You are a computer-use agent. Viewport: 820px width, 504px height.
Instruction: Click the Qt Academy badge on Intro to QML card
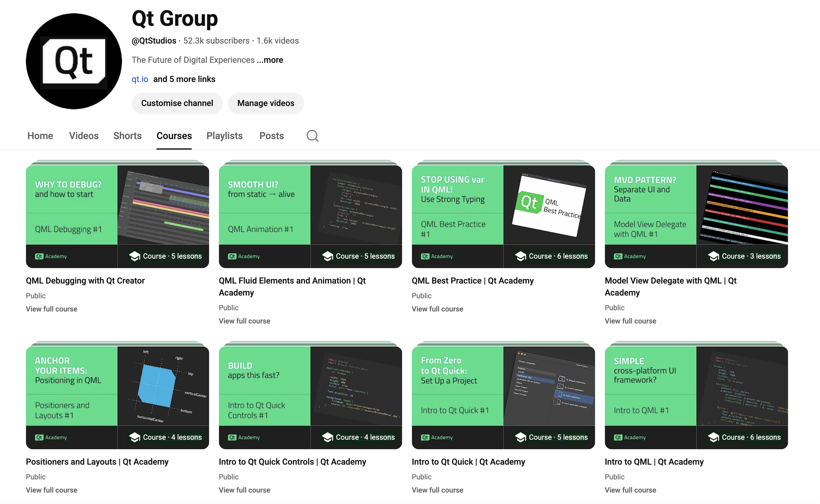pos(630,437)
